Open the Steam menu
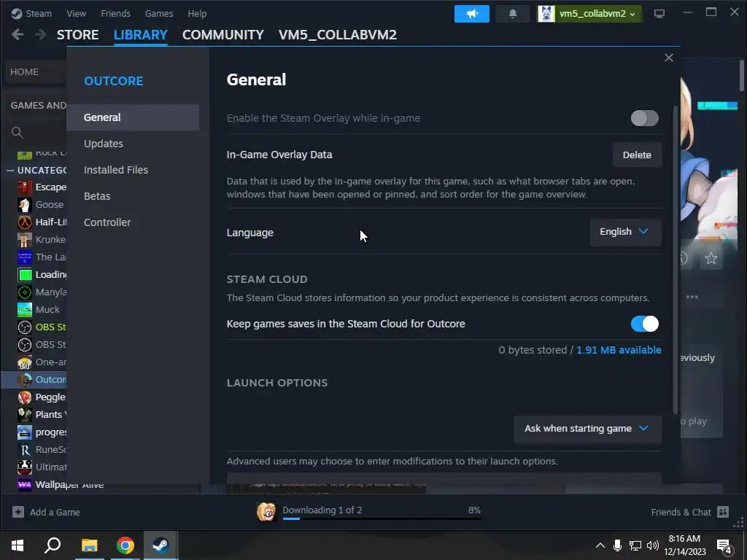The width and height of the screenshot is (747, 560). pyautogui.click(x=39, y=13)
